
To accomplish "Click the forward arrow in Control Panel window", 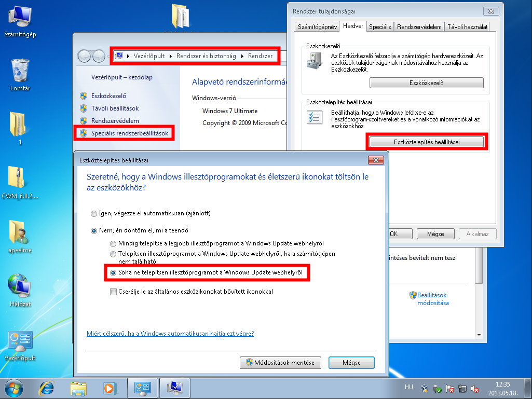I will tap(99, 56).
